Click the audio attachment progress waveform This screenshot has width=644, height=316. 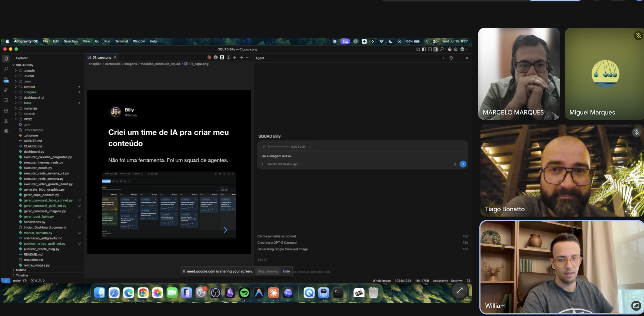point(278,147)
